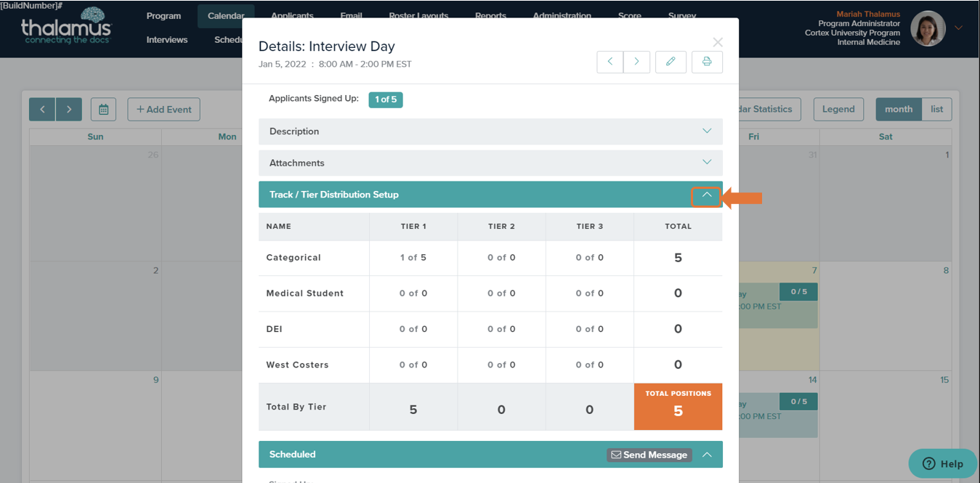
Task: Open the Reports menu
Action: (491, 16)
